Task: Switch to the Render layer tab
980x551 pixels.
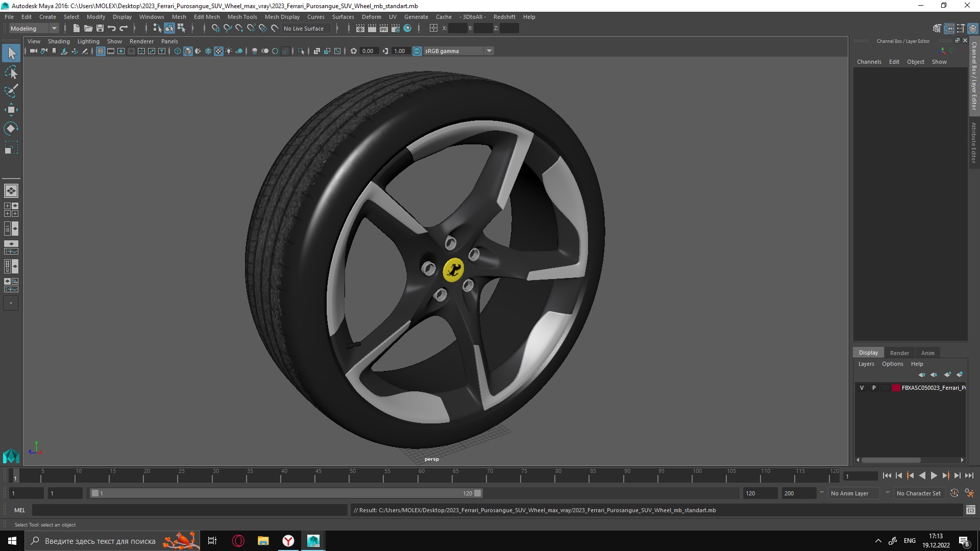Action: (899, 353)
